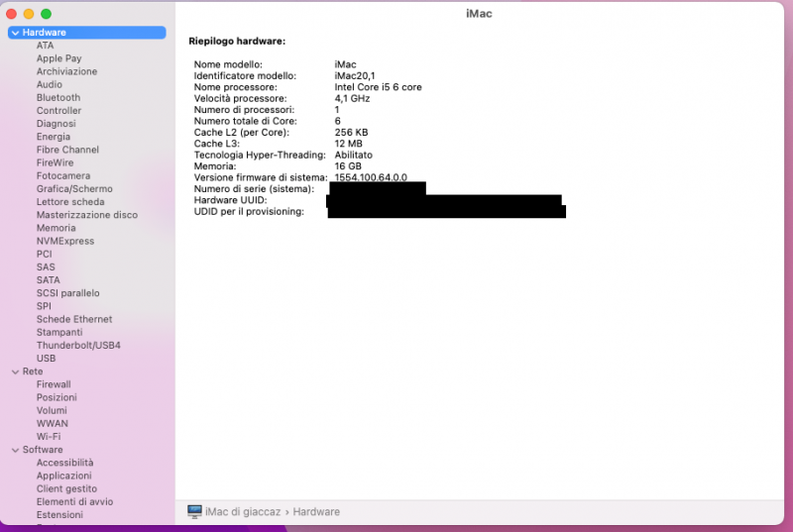
Task: Select Applicazioni in the sidebar
Action: click(x=63, y=476)
